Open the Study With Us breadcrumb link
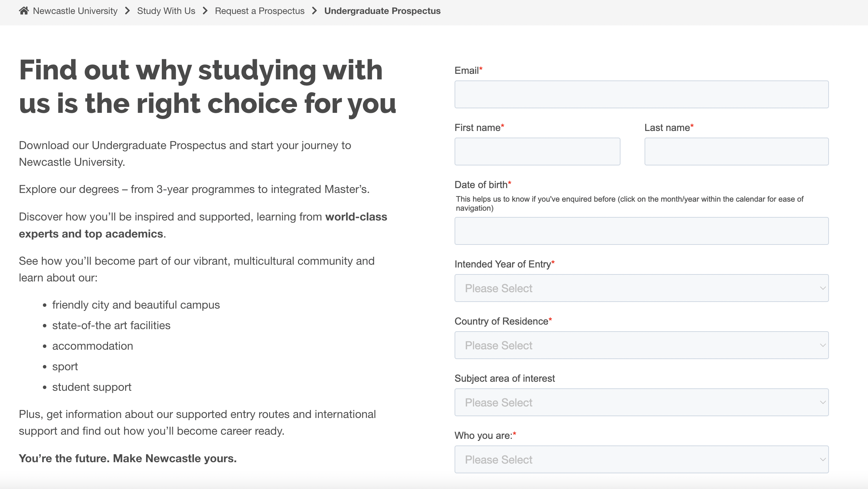Image resolution: width=868 pixels, height=489 pixels. point(166,11)
